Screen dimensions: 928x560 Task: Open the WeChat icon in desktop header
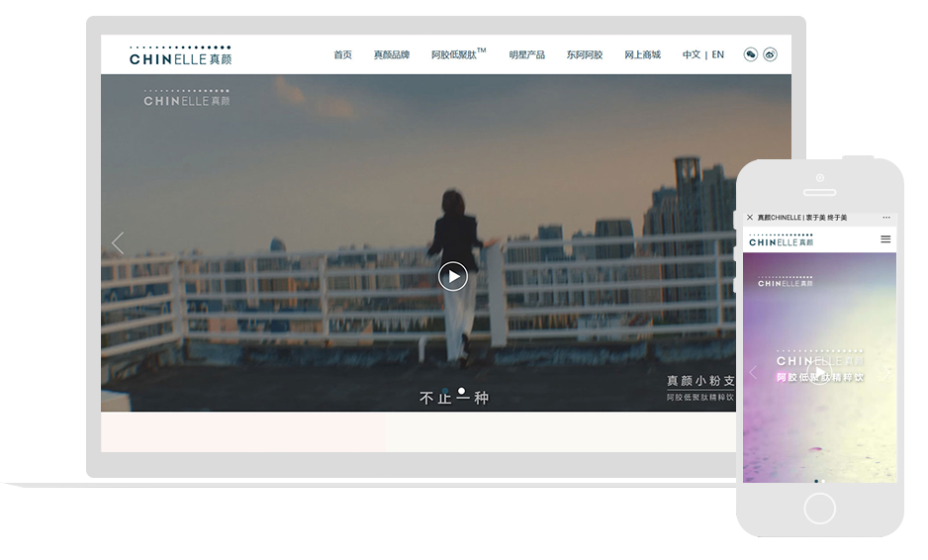point(751,54)
